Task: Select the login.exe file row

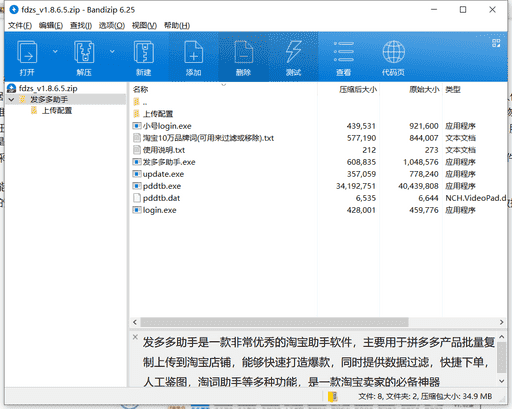Action: [x=318, y=210]
